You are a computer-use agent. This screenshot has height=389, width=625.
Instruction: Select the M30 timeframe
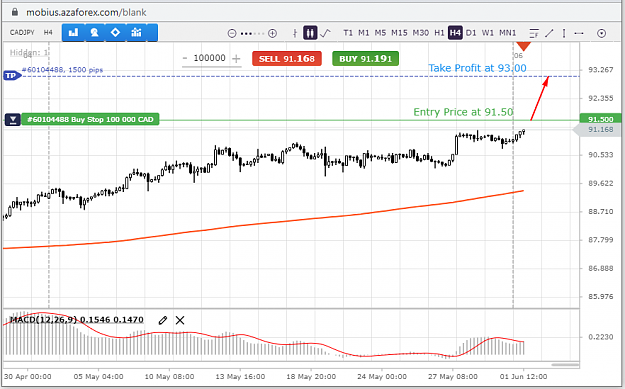click(x=421, y=33)
